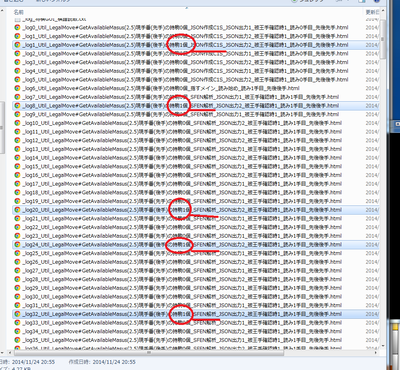Click Chrome icon of _log26 file
The height and width of the screenshot is (370, 400).
17,262
